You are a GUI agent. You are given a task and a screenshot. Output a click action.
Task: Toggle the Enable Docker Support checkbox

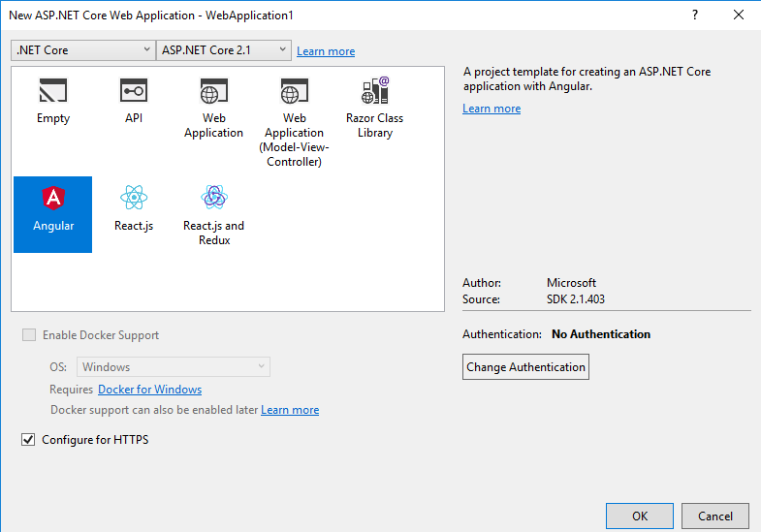[x=28, y=335]
